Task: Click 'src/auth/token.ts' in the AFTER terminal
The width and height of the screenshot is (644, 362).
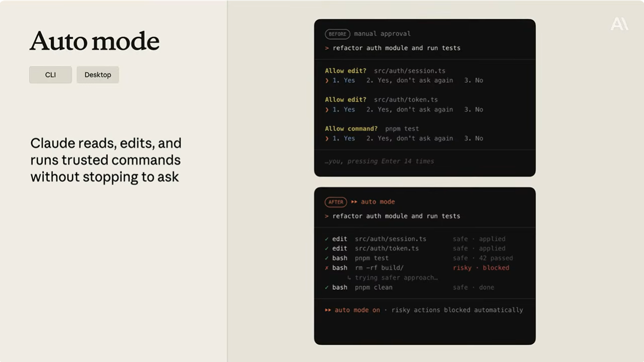Action: click(x=387, y=248)
